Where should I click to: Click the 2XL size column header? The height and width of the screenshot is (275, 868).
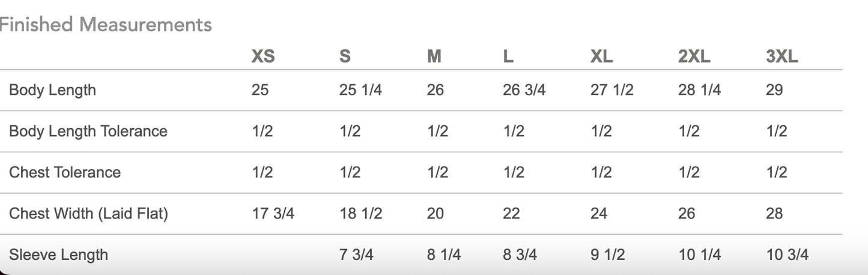(694, 57)
